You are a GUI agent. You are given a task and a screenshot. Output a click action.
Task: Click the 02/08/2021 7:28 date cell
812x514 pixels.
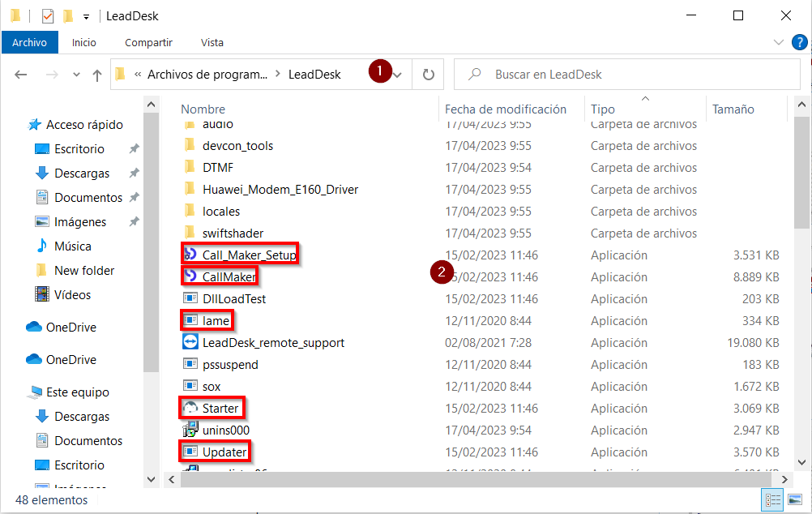tap(489, 342)
